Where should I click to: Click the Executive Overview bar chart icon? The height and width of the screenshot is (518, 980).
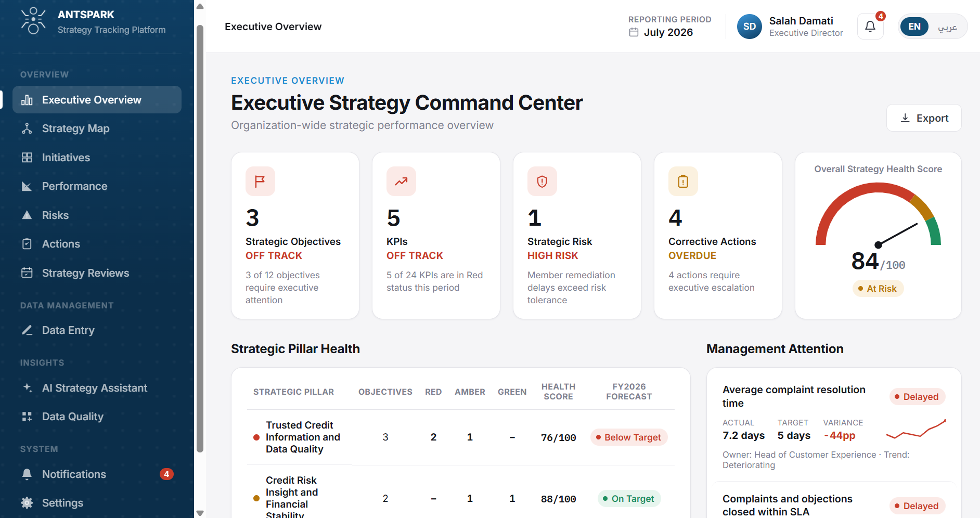[x=27, y=100]
